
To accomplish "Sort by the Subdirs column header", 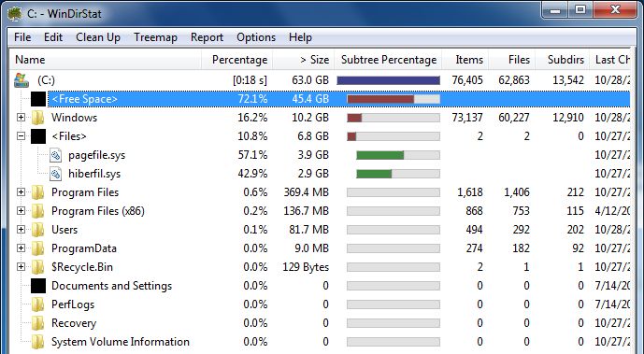I will click(563, 60).
